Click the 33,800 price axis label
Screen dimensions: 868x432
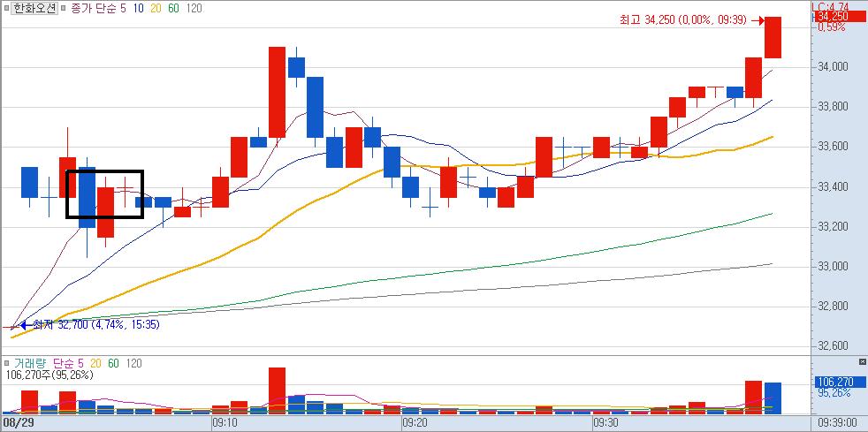834,107
